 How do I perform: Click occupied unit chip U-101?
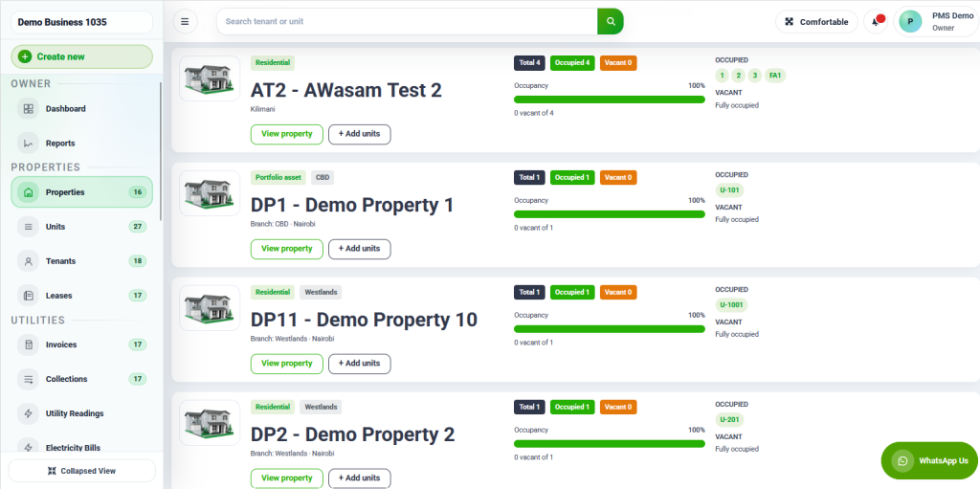[729, 190]
